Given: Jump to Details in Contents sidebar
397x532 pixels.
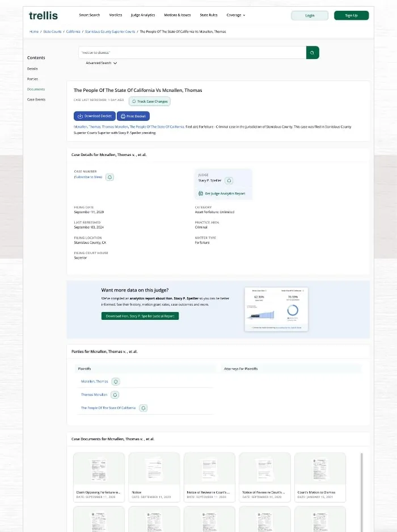Looking at the screenshot, I should click(32, 69).
